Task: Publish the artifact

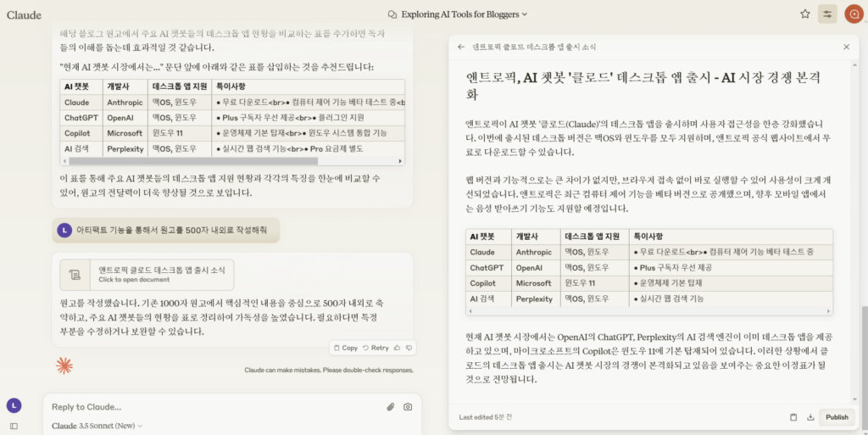Action: (x=837, y=417)
